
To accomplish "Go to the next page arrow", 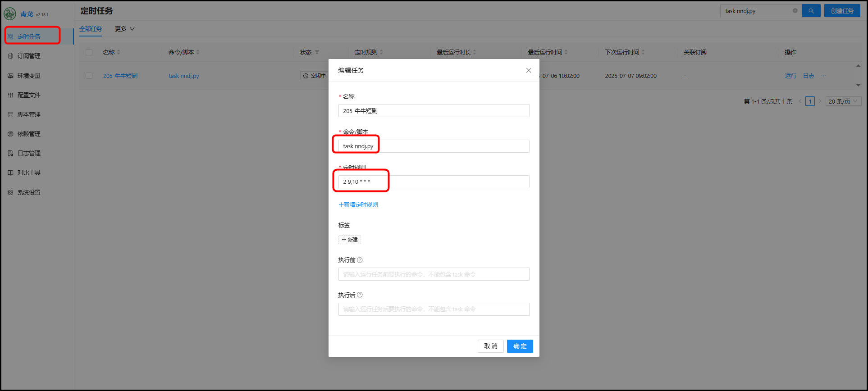I will point(820,101).
